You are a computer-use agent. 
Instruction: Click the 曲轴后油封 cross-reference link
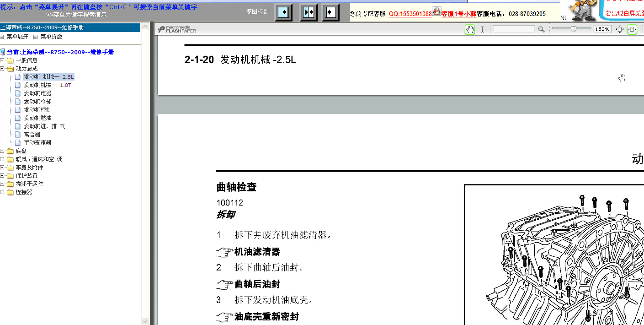tap(257, 285)
